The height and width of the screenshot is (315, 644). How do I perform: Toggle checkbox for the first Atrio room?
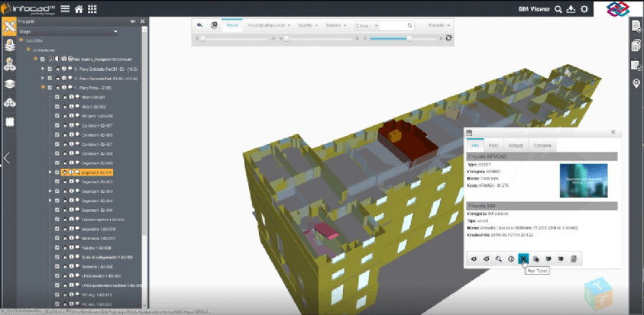tap(57, 97)
